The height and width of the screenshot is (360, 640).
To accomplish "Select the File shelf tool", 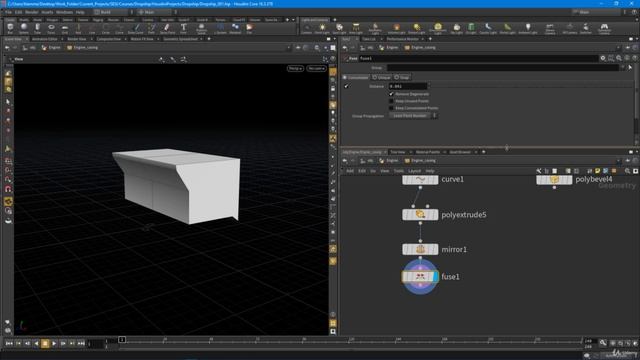I will pos(249,28).
